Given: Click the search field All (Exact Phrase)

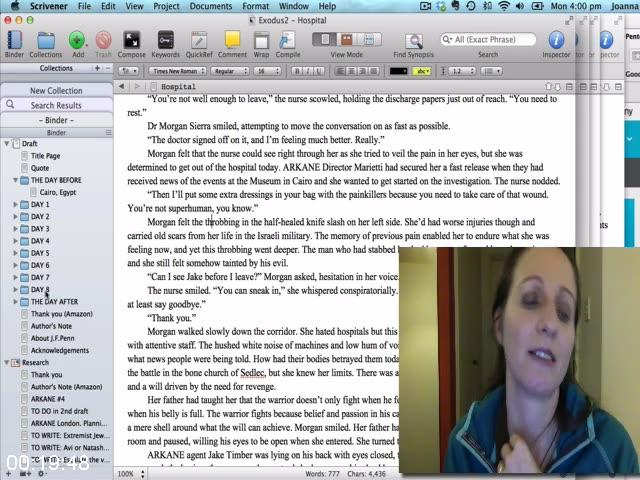Looking at the screenshot, I should [x=488, y=39].
